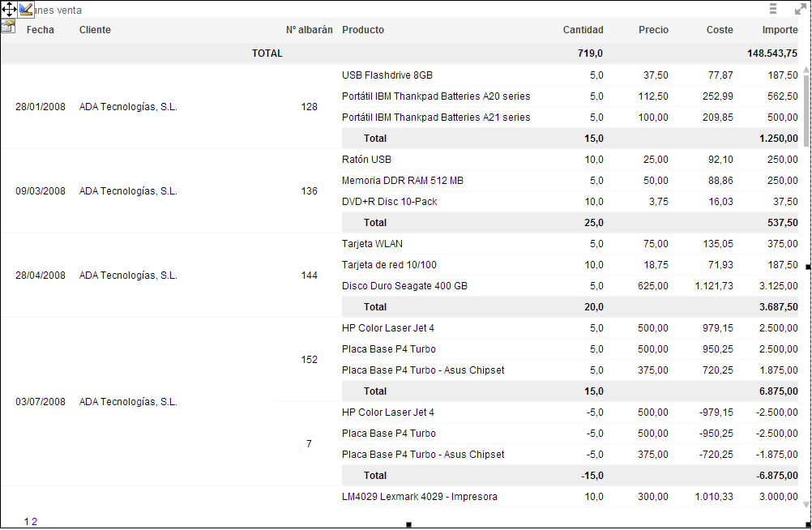Expand the report to full screen
The height and width of the screenshot is (530, 812).
coord(799,9)
